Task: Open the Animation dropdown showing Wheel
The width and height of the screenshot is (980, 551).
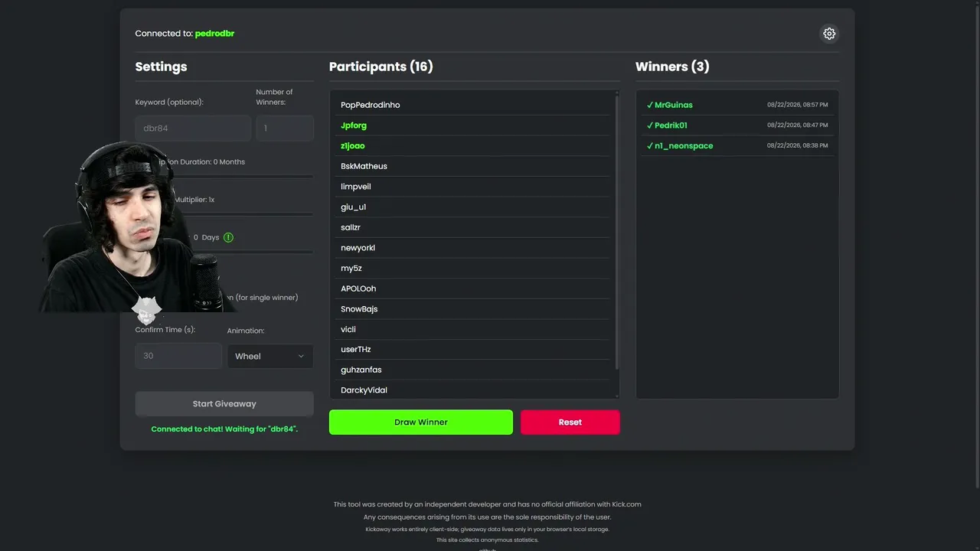Action: click(x=270, y=356)
